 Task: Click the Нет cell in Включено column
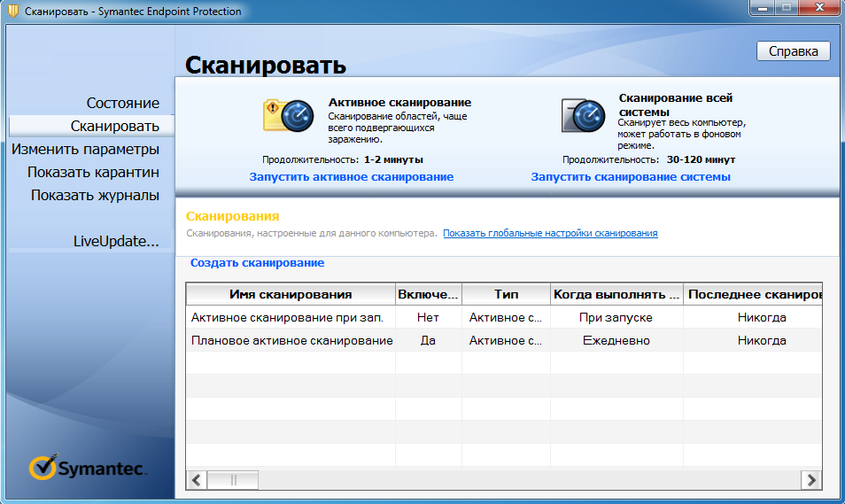tap(428, 317)
